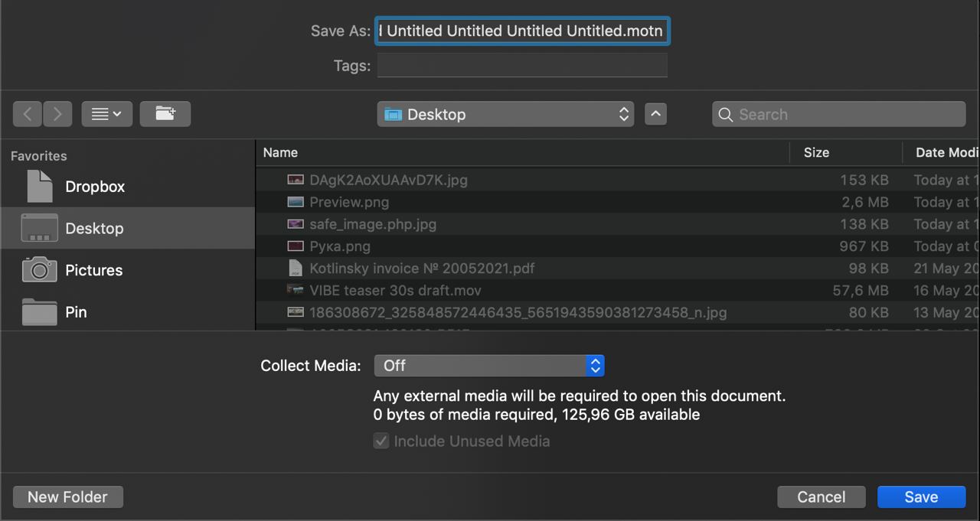Viewport: 980px width, 521px height.
Task: Select VIBE teaser 30s draft.mov file
Action: [x=395, y=291]
